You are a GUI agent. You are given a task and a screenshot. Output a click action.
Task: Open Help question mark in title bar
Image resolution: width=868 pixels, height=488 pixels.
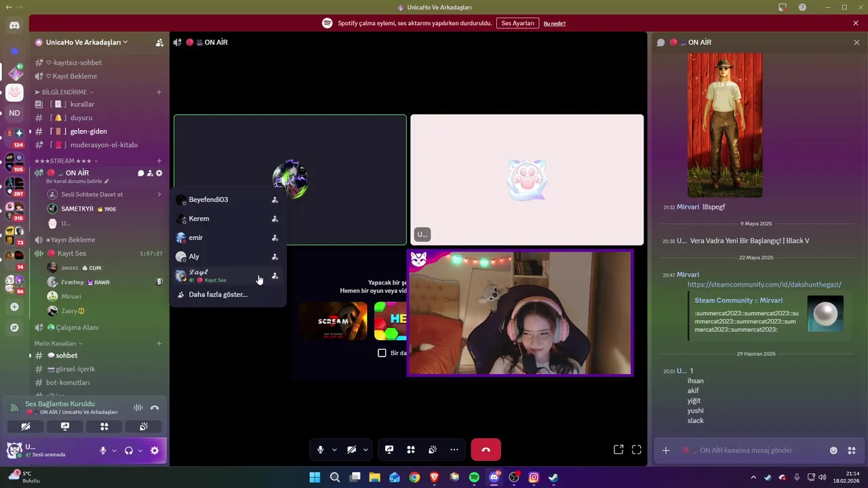click(803, 7)
